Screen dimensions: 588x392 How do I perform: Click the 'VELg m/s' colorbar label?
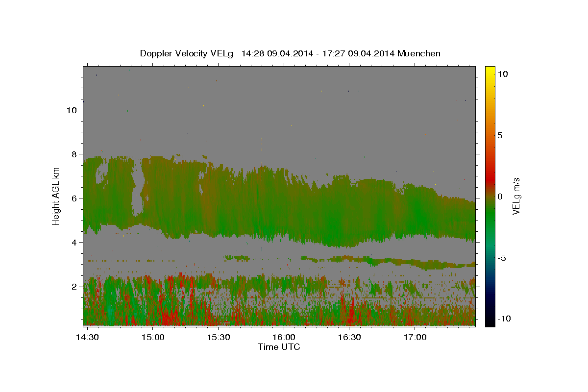tap(516, 196)
